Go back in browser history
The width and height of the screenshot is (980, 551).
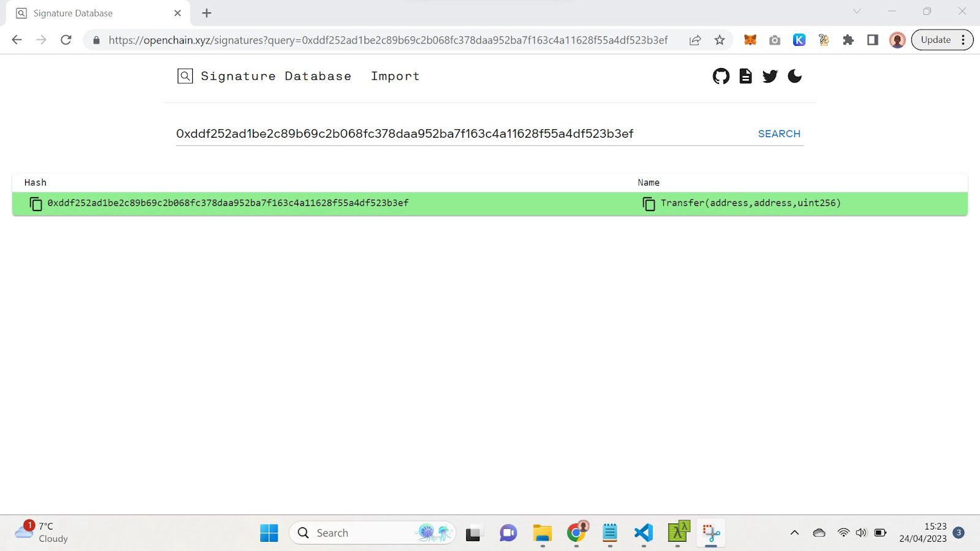17,40
